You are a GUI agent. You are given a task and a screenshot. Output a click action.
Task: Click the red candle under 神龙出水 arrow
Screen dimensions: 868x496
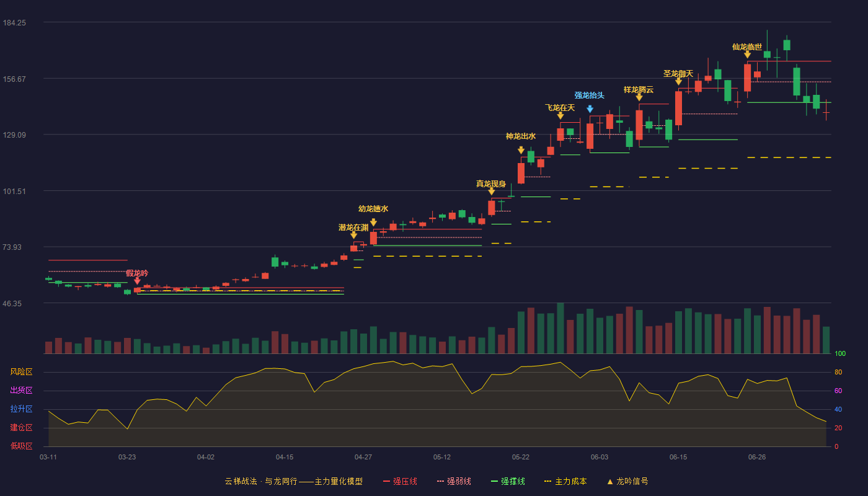(521, 173)
